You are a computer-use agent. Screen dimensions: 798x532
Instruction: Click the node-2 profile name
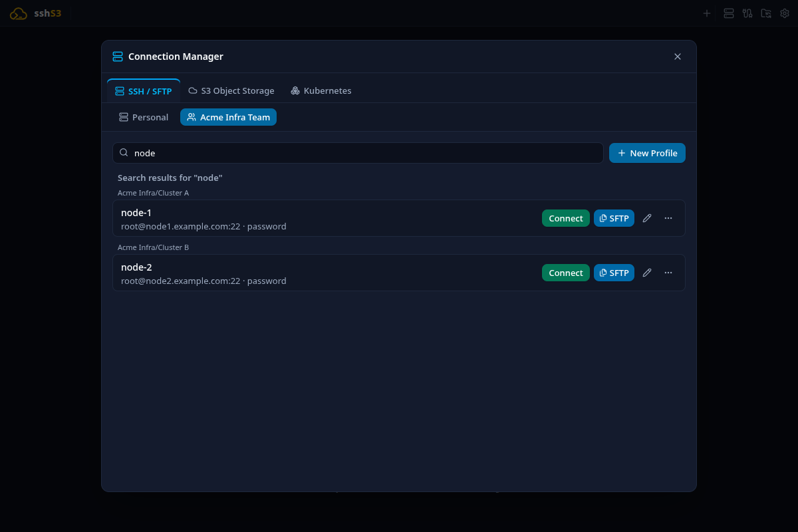click(x=136, y=267)
